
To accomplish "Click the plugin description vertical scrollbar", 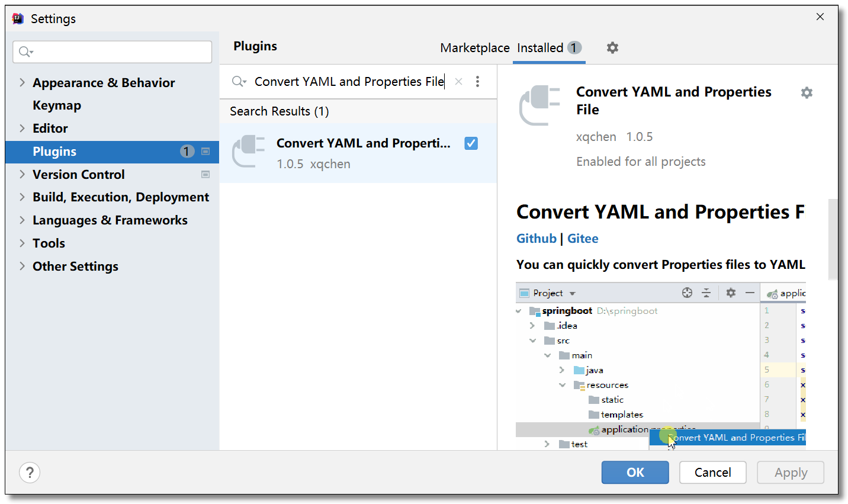I will pyautogui.click(x=833, y=239).
